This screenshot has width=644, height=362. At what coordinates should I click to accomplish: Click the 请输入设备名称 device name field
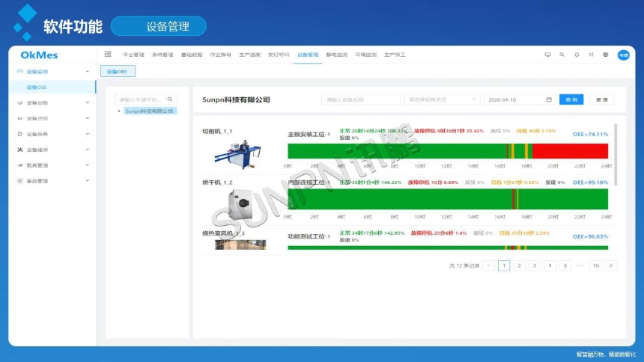(x=361, y=99)
